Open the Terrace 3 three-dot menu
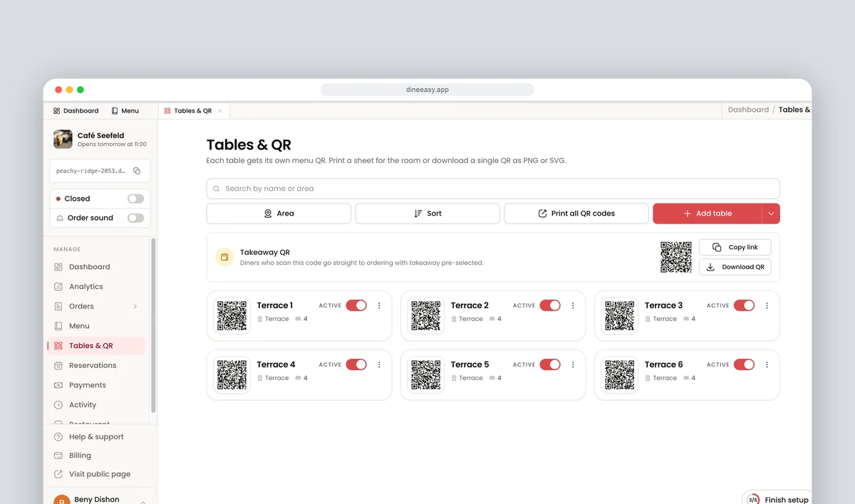 pyautogui.click(x=767, y=305)
